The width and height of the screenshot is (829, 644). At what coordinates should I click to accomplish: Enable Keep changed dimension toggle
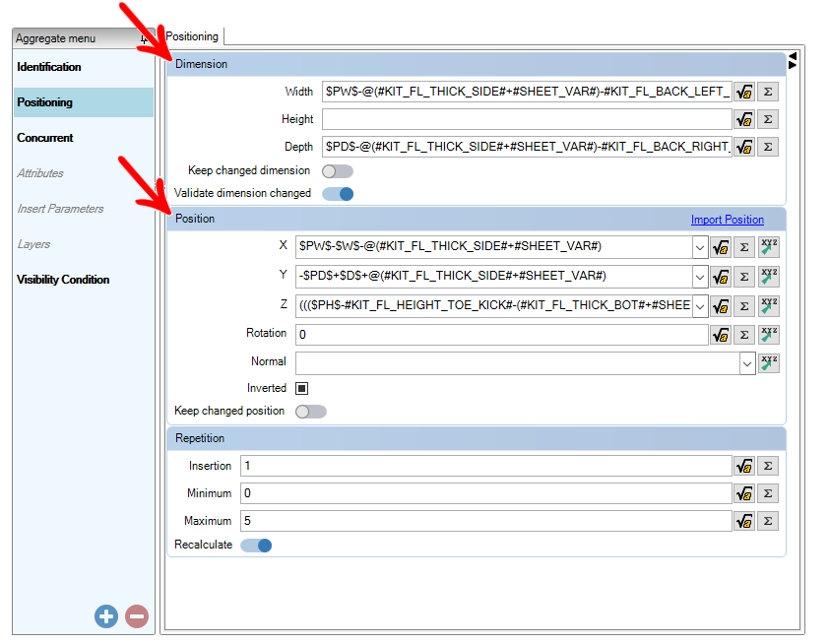tap(338, 171)
